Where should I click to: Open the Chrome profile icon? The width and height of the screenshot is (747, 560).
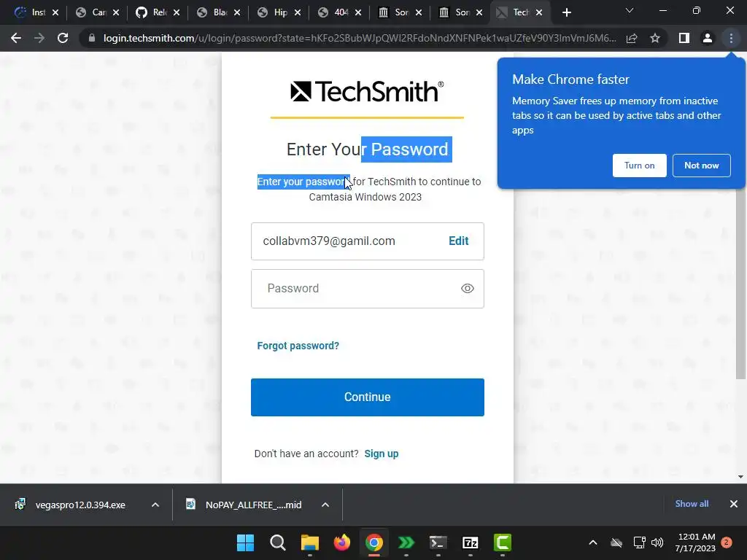click(x=708, y=38)
